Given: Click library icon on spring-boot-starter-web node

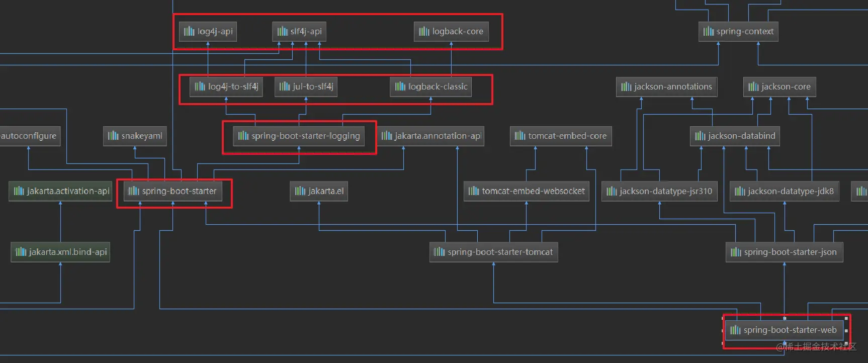Looking at the screenshot, I should [x=735, y=330].
